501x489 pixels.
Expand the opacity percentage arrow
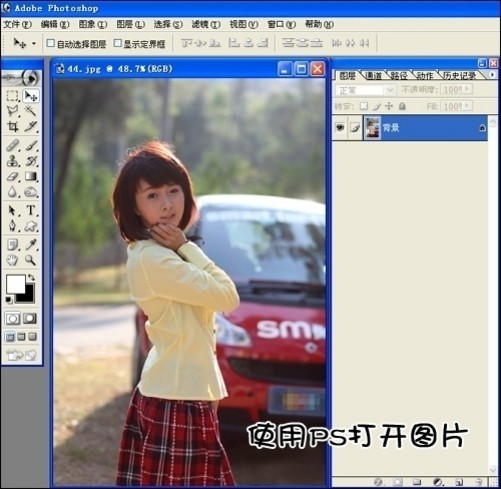click(467, 89)
